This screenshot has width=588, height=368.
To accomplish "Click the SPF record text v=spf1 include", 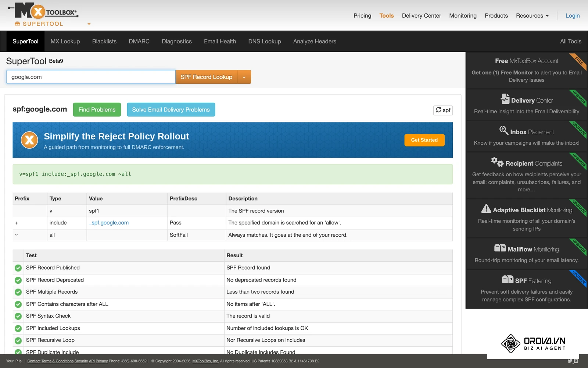I will click(75, 174).
